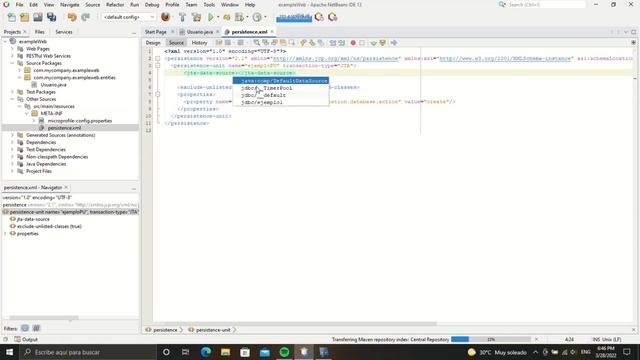The width and height of the screenshot is (640, 360).
Task: Click the New Project toolbar icon
Action: (24, 17)
